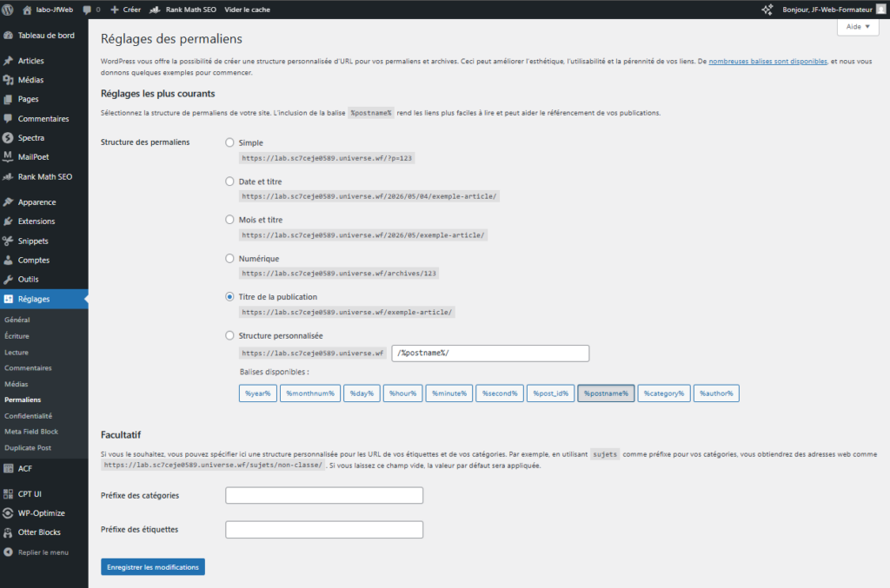
Task: Open Médias under Réglages submenu
Action: coord(16,384)
